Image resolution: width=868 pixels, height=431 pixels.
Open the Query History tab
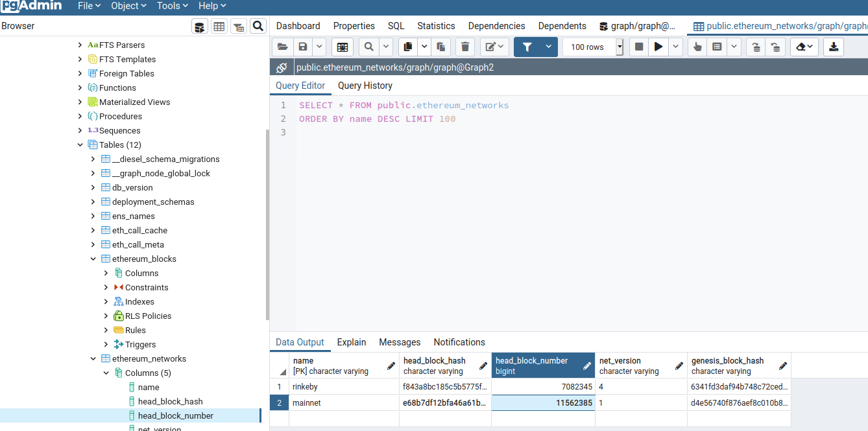coord(365,86)
